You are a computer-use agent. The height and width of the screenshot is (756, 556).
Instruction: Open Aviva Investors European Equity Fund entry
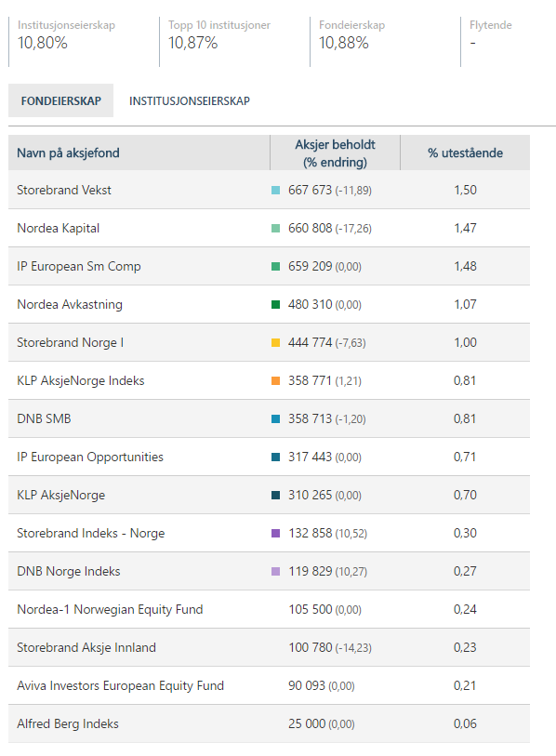(x=269, y=685)
